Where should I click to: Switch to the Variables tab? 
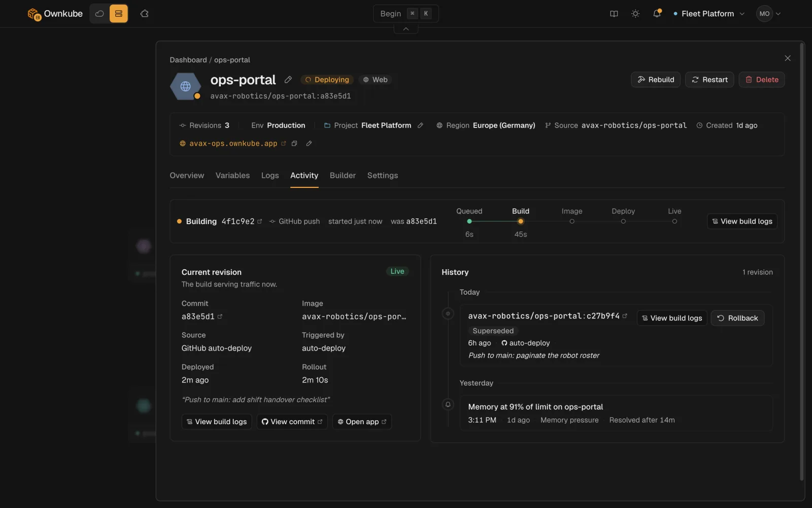point(232,175)
